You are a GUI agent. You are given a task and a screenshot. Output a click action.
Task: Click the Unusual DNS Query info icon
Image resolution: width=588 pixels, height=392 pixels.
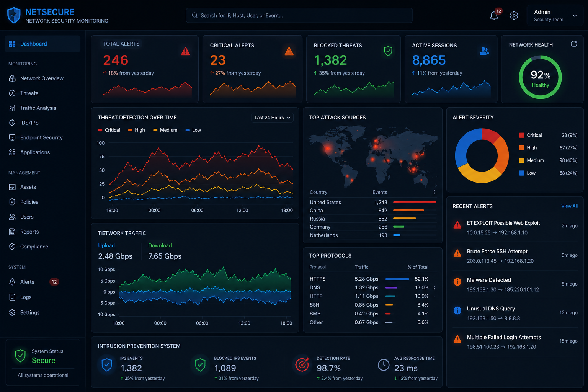(x=457, y=310)
